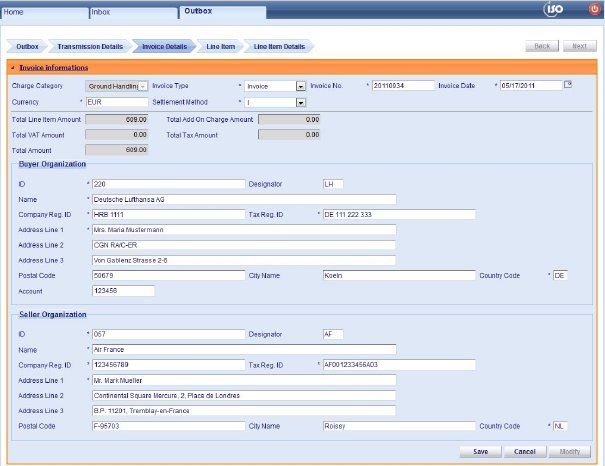Open the Charge Category dropdown
The height and width of the screenshot is (466, 605).
click(116, 86)
